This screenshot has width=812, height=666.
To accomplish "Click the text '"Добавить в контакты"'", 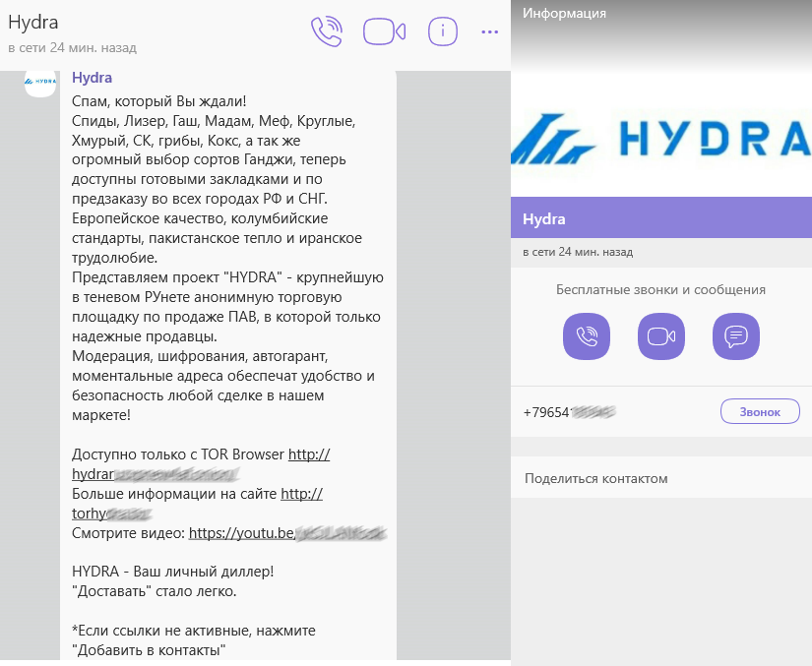I will pyautogui.click(x=150, y=650).
